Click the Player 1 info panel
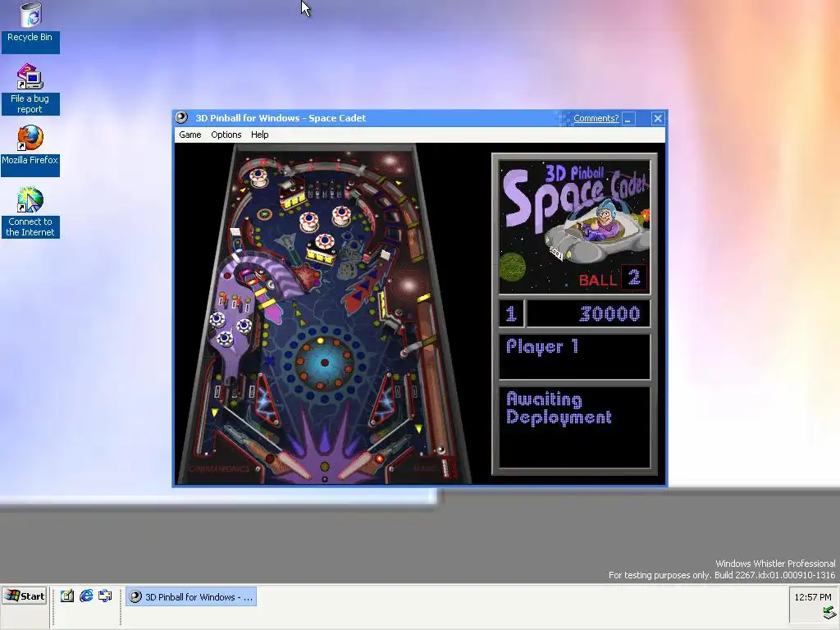Viewport: 840px width, 630px height. [x=574, y=357]
